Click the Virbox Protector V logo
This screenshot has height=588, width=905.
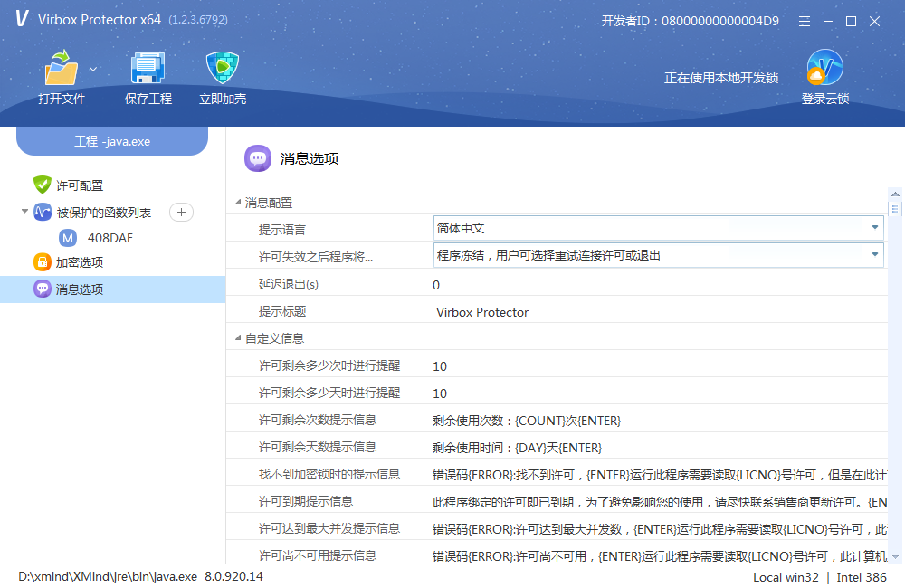click(x=22, y=18)
